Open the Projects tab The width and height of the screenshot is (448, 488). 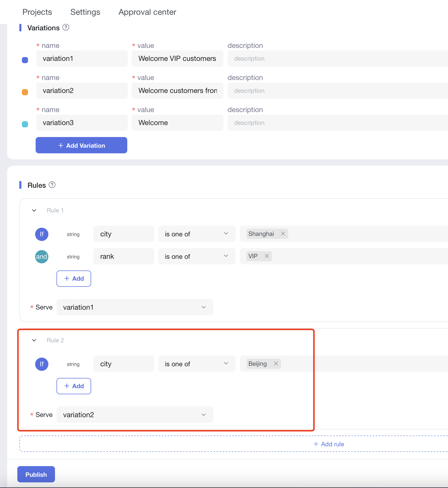coord(37,12)
